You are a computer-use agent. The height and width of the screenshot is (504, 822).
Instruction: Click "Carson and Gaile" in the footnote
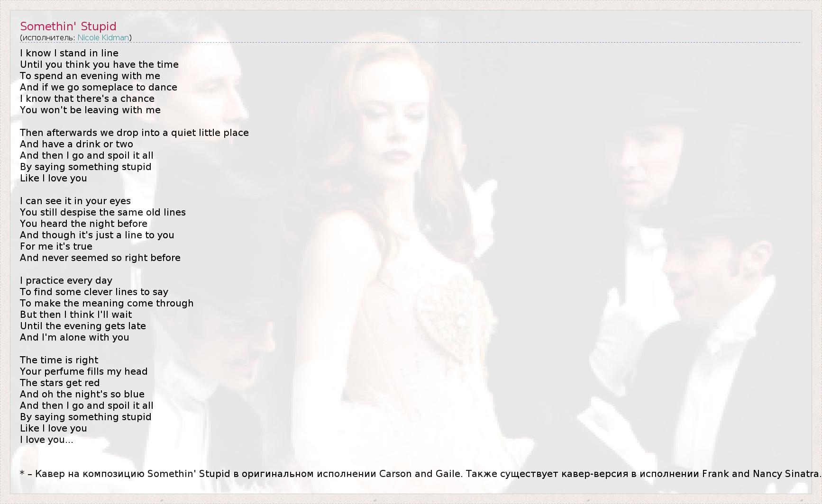(x=420, y=474)
